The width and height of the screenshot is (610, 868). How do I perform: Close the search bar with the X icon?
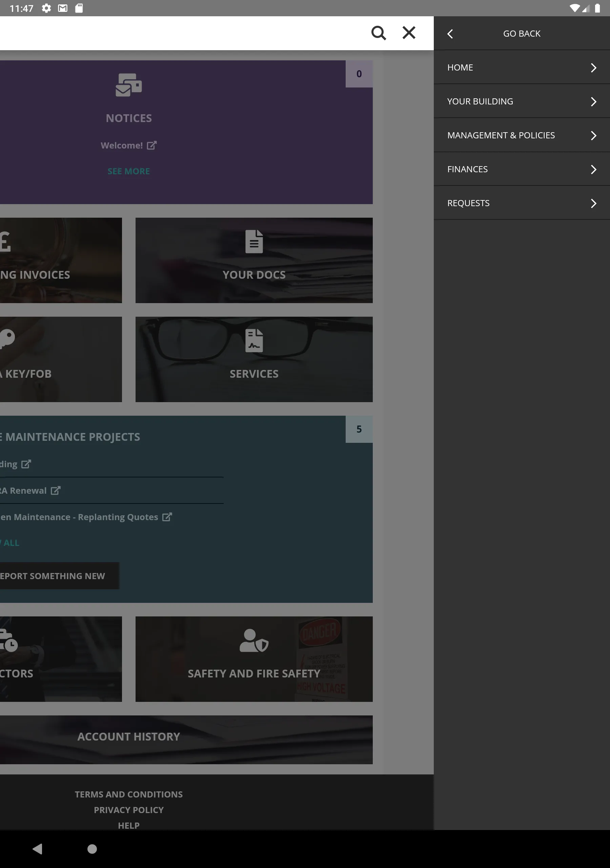409,33
